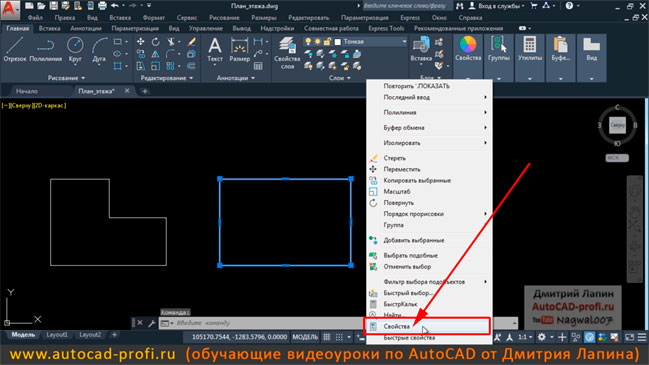The width and height of the screenshot is (649, 365).
Task: Select the Отрезок line tool
Action: click(x=14, y=50)
